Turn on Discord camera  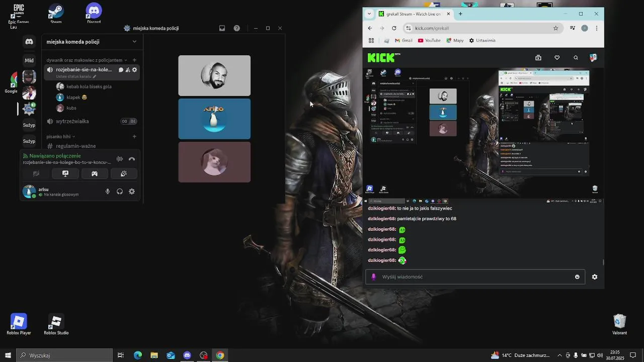(x=36, y=173)
